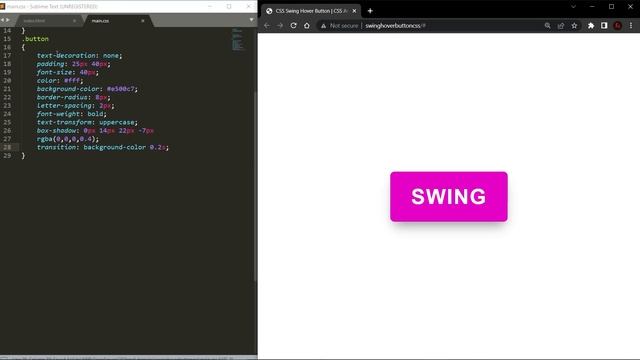
Task: Open Chrome profile avatar
Action: (618, 25)
